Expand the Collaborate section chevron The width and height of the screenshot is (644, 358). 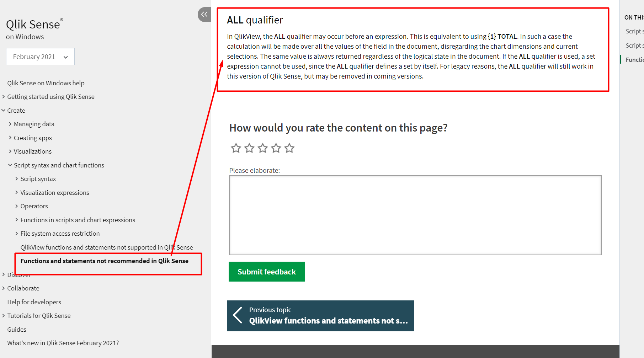(4, 288)
